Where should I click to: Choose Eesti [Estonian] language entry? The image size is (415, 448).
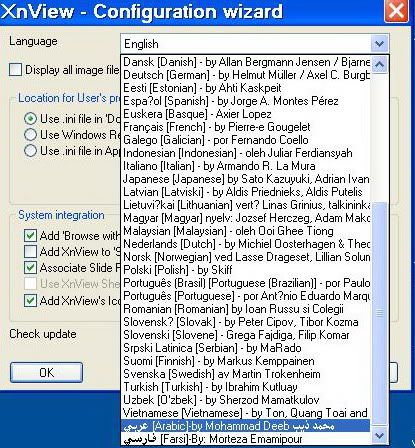(x=246, y=88)
